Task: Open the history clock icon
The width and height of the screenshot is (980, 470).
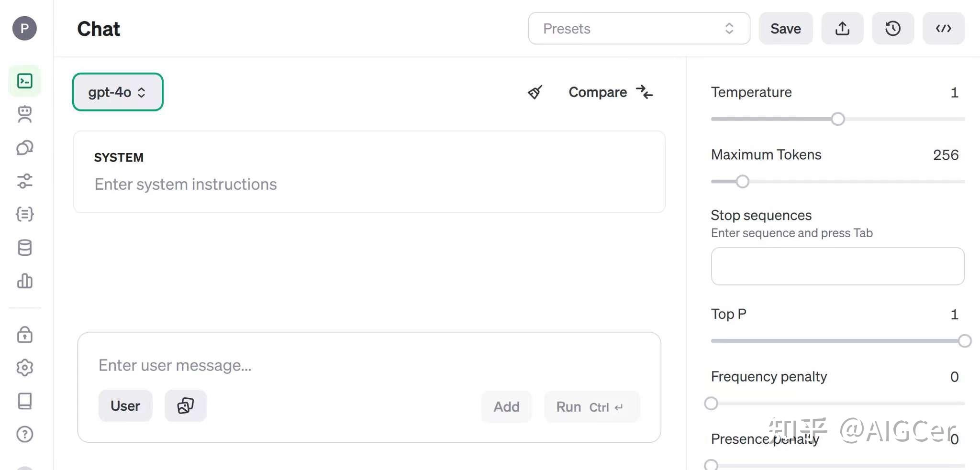Action: 893,29
